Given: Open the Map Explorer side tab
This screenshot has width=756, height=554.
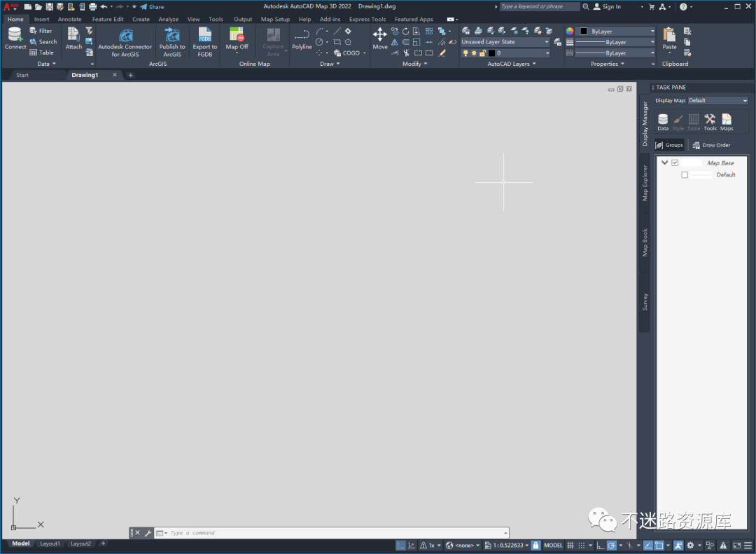Looking at the screenshot, I should coord(645,183).
